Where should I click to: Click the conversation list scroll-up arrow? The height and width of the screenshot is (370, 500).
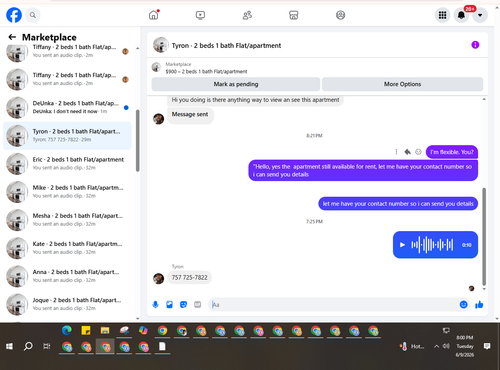137,49
